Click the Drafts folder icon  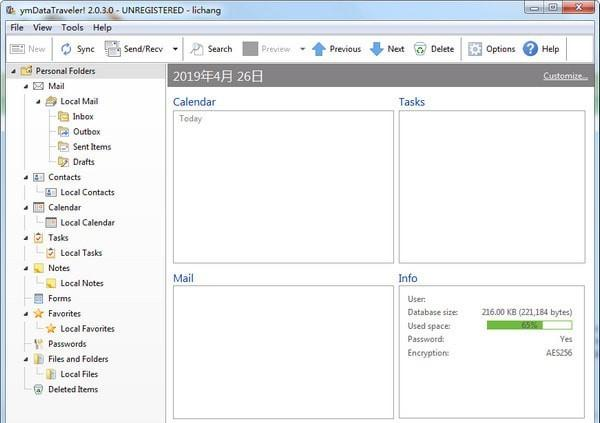click(x=63, y=162)
